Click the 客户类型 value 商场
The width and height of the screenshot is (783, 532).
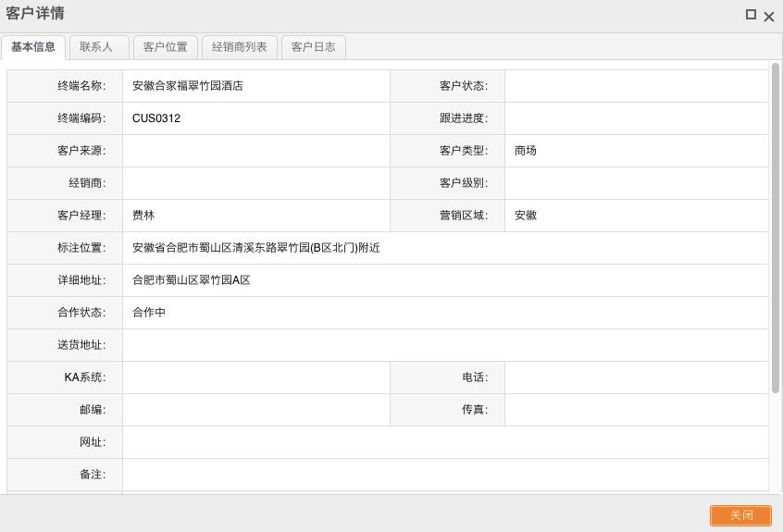pyautogui.click(x=526, y=151)
